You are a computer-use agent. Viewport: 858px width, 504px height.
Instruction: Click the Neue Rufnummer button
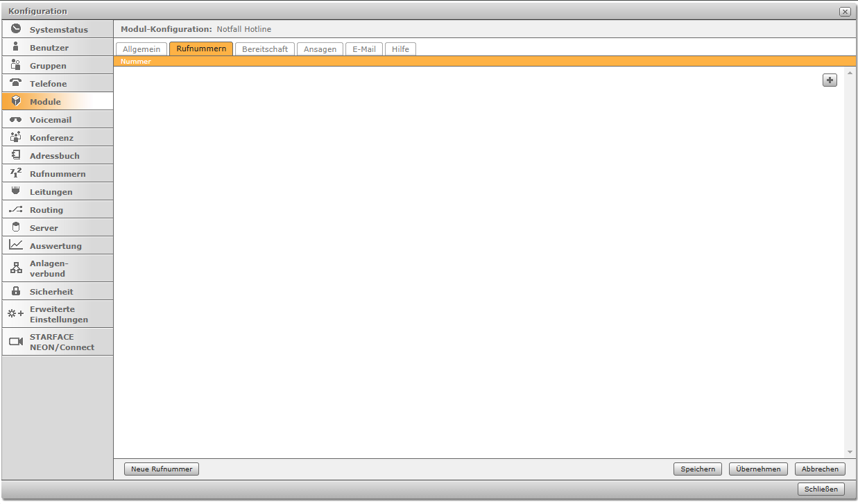click(162, 469)
